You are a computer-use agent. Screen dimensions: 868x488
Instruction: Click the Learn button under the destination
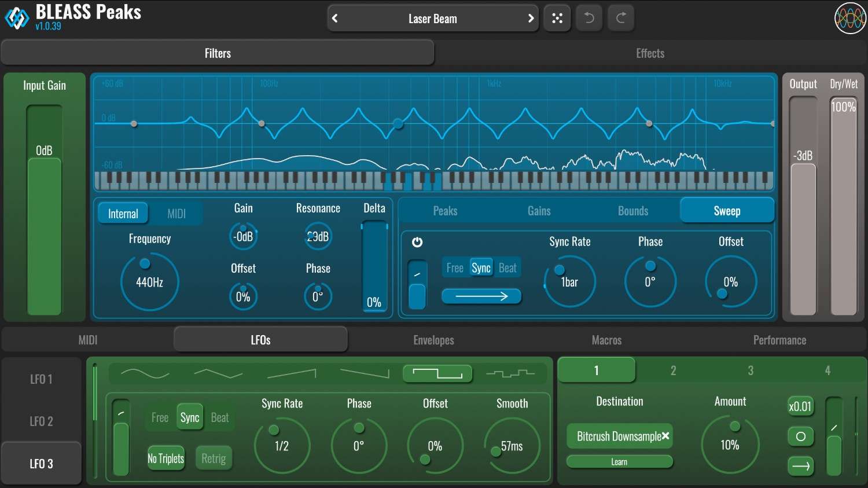pyautogui.click(x=619, y=461)
